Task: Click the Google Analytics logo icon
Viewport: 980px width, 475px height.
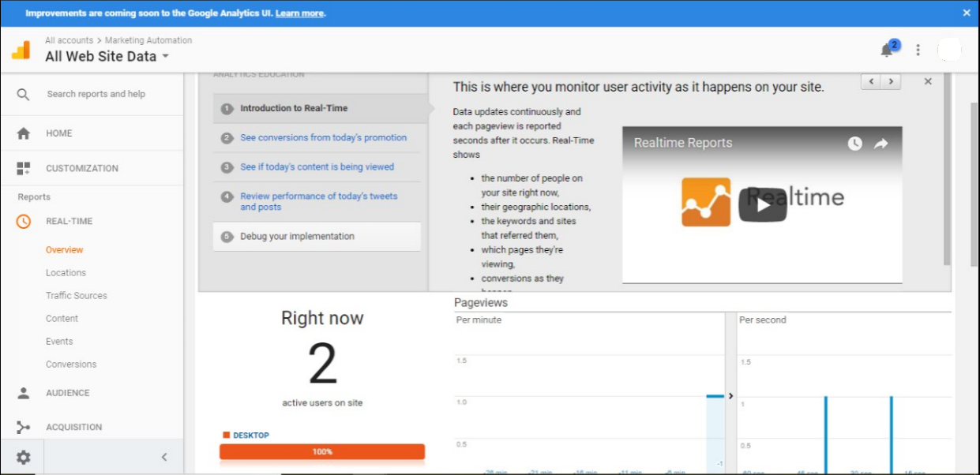Action: (21, 50)
